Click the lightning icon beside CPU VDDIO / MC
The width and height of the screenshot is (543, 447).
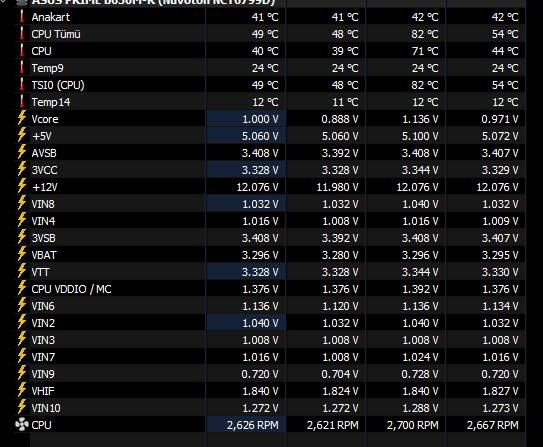point(22,288)
